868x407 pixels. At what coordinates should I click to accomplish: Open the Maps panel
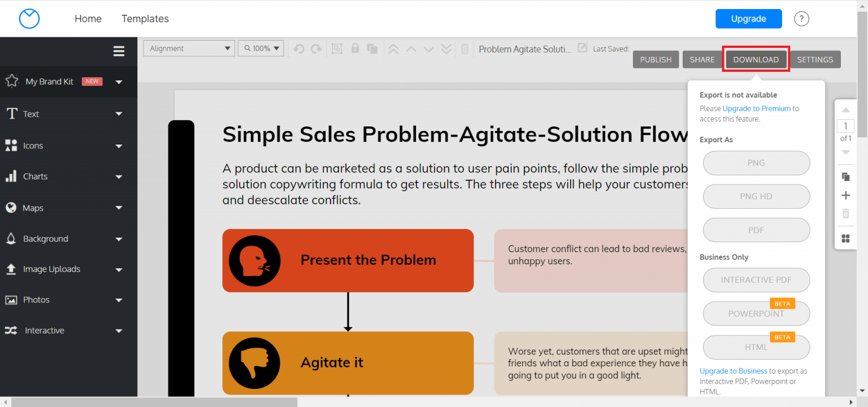coord(33,207)
